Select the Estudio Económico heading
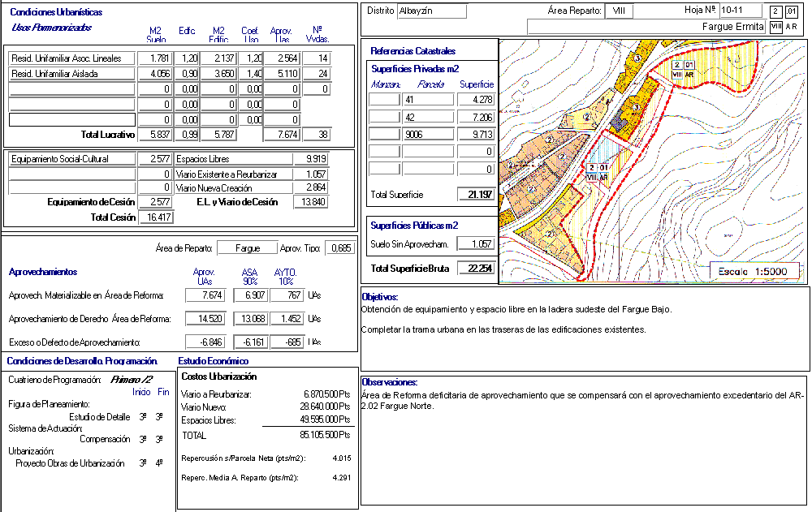The height and width of the screenshot is (512, 812). tap(214, 361)
